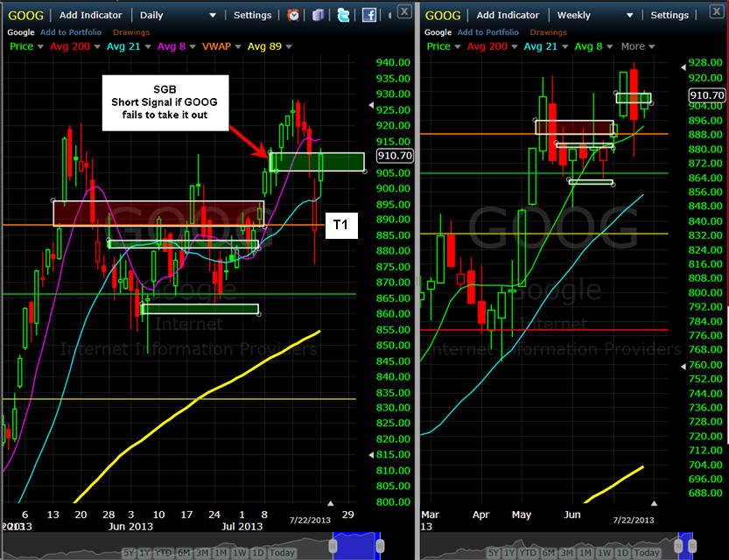Viewport: 729px width, 560px height.
Task: Share chart via the Twitter bird icon
Action: coord(343,16)
